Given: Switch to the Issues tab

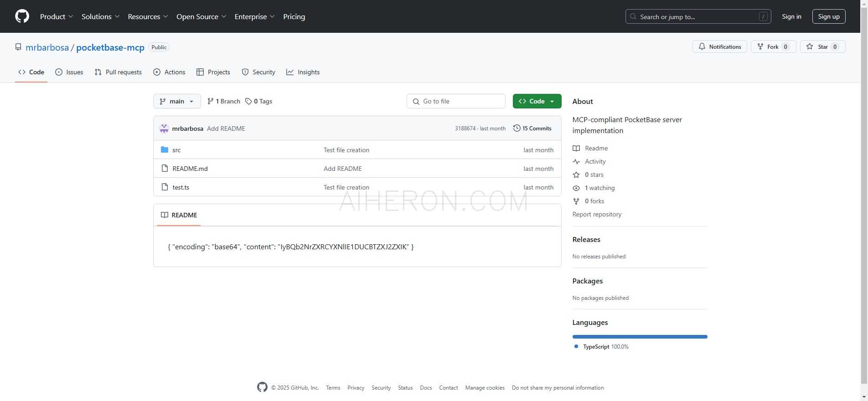Looking at the screenshot, I should [69, 72].
